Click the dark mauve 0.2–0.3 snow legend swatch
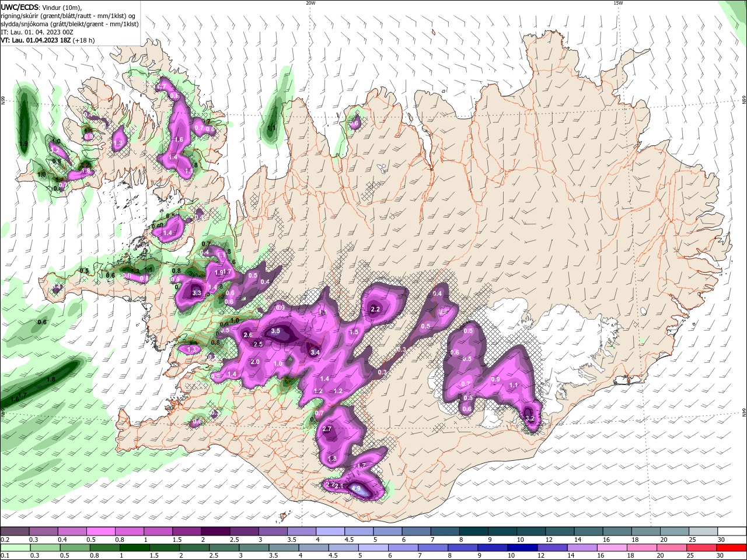The image size is (747, 560). coord(15,531)
